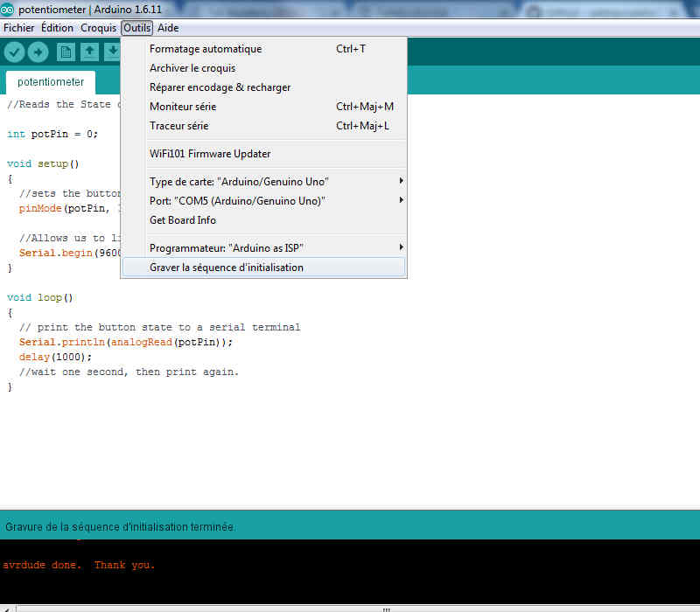The height and width of the screenshot is (612, 700).
Task: Click the 'int potPin = 0;' code line
Action: (x=52, y=134)
